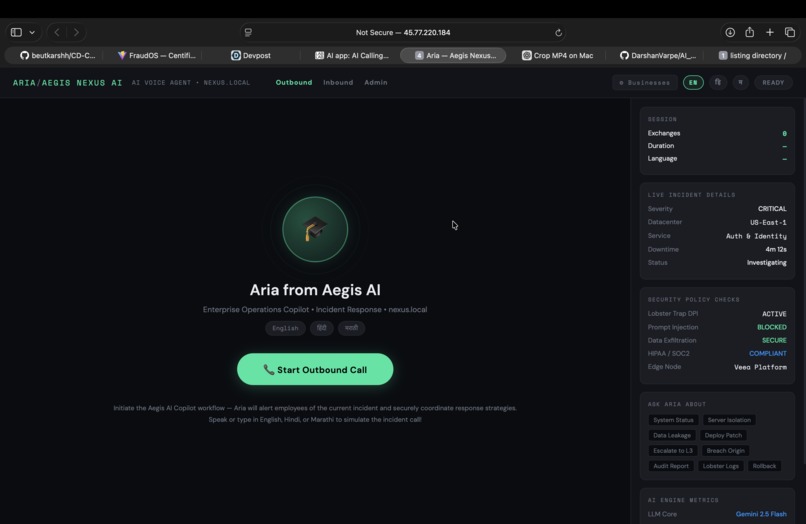
Task: Click the Rollback quick prompt
Action: pyautogui.click(x=764, y=466)
